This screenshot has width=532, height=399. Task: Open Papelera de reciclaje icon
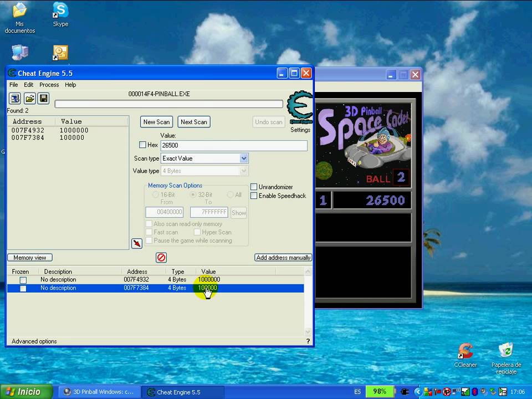point(506,359)
